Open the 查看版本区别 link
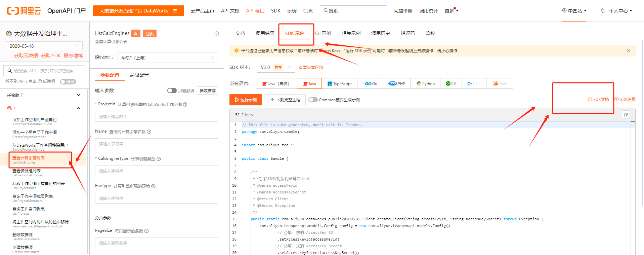This screenshot has height=255, width=644. click(x=311, y=68)
